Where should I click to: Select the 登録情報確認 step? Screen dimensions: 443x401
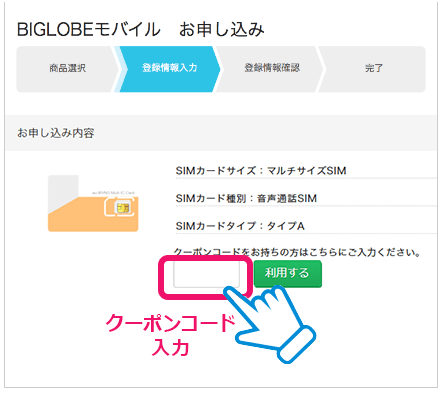pyautogui.click(x=272, y=69)
